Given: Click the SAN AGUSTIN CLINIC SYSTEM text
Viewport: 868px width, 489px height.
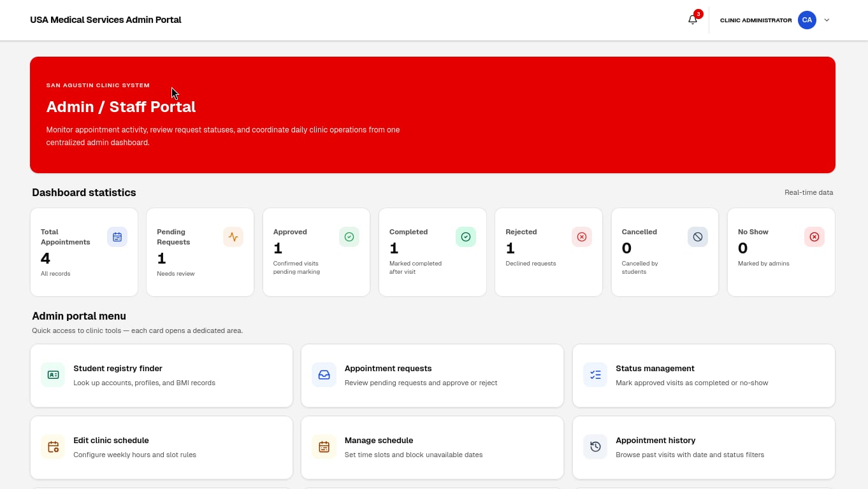Looking at the screenshot, I should pyautogui.click(x=98, y=85).
